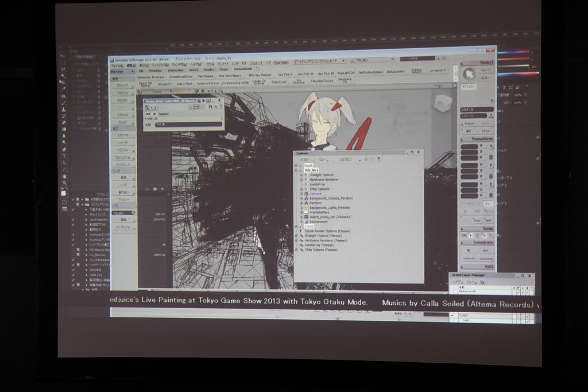Open the Render module dropdown

(122, 72)
